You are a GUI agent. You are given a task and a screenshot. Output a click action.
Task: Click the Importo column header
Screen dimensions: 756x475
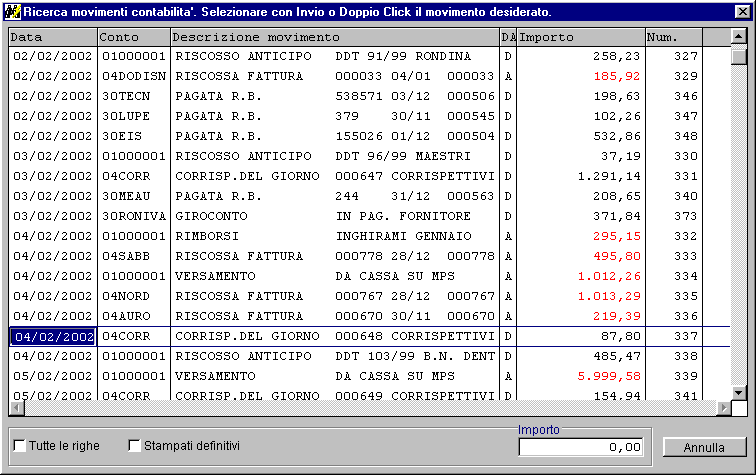point(580,37)
